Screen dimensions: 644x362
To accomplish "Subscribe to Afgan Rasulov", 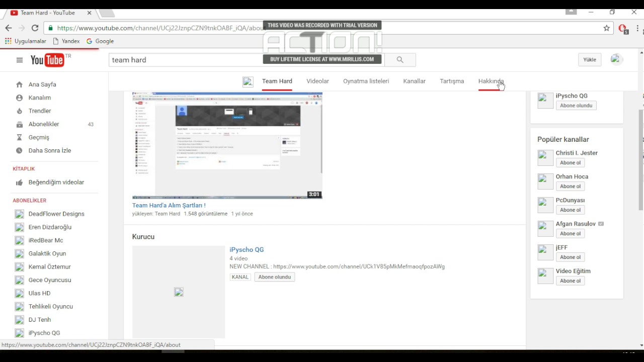I will click(x=570, y=233).
